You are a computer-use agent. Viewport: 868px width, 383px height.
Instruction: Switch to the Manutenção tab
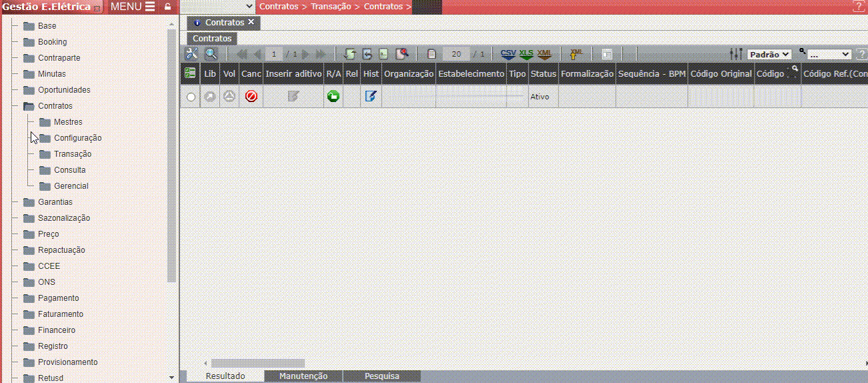click(303, 376)
